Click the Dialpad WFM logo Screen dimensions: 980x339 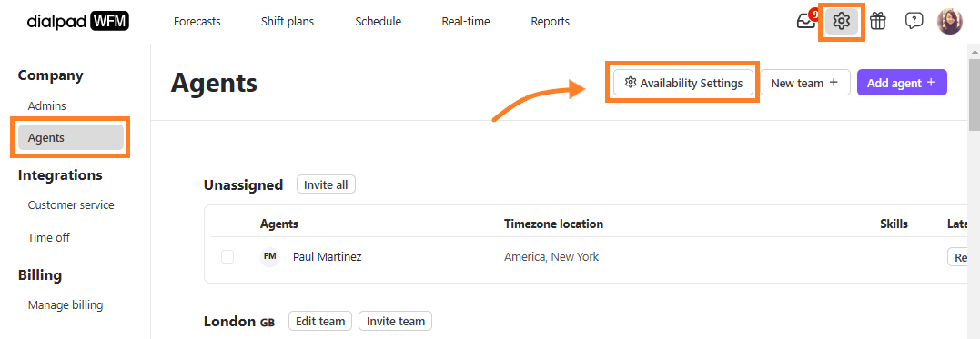coord(77,22)
